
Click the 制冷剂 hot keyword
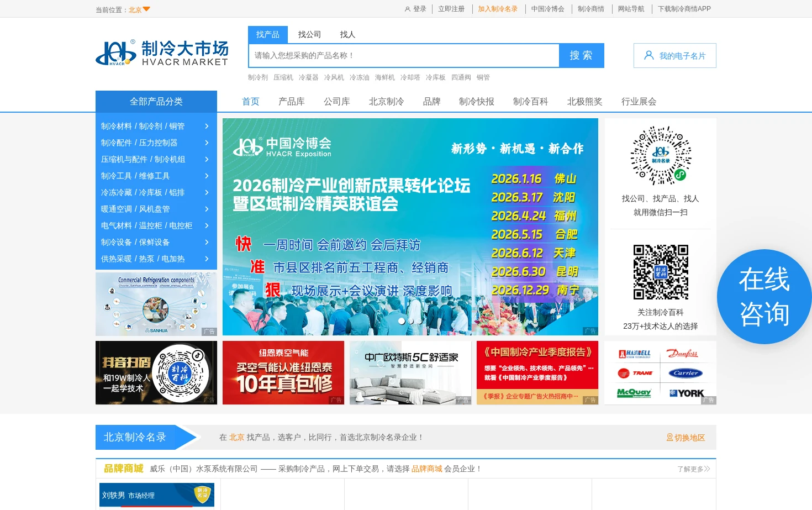pyautogui.click(x=258, y=77)
